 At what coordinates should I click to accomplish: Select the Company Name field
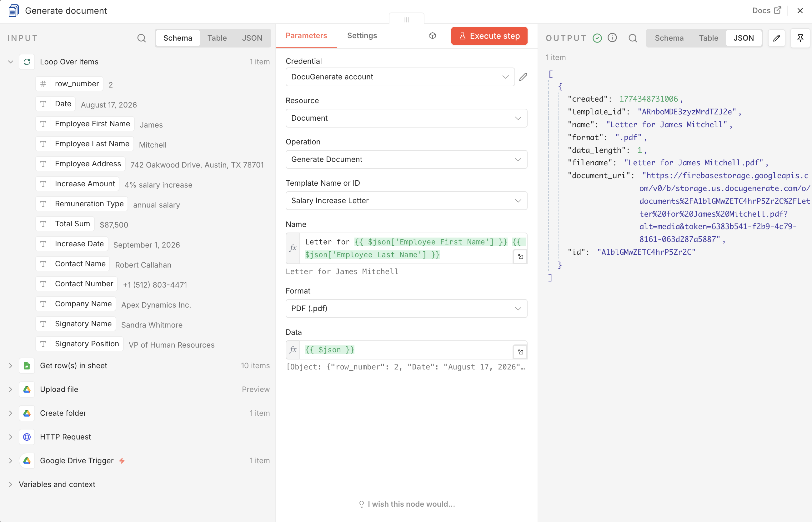76,304
